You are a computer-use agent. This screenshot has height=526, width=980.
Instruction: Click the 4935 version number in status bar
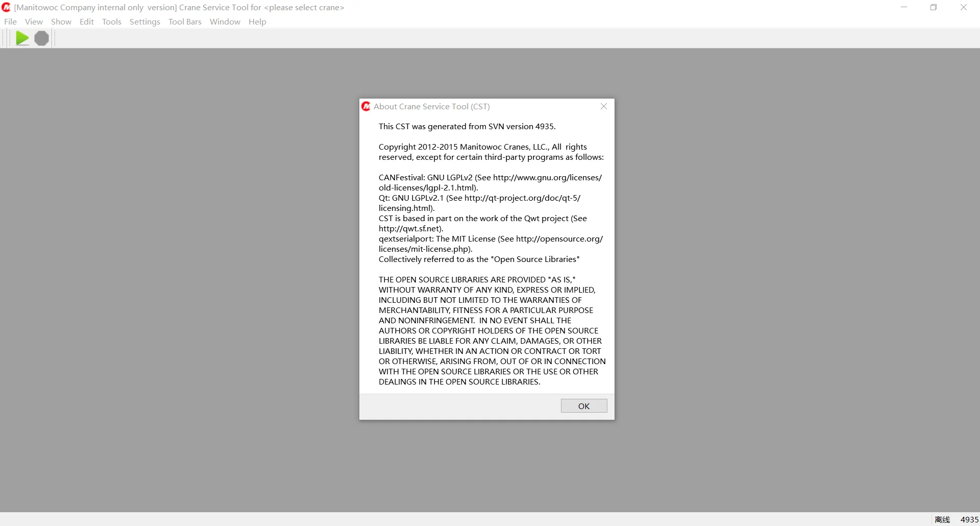[969, 519]
